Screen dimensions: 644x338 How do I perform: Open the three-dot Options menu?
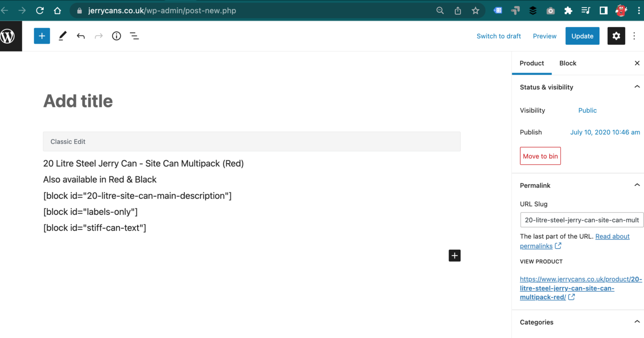tap(635, 36)
